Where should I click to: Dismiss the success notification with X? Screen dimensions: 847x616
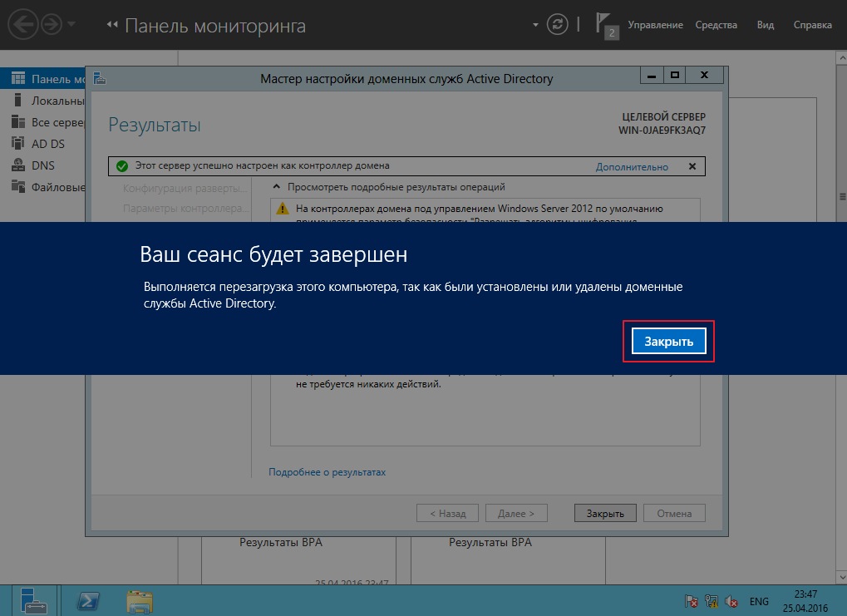click(692, 166)
